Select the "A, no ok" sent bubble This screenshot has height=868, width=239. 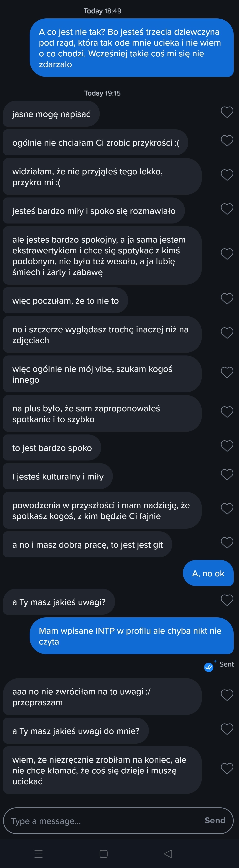pyautogui.click(x=208, y=573)
